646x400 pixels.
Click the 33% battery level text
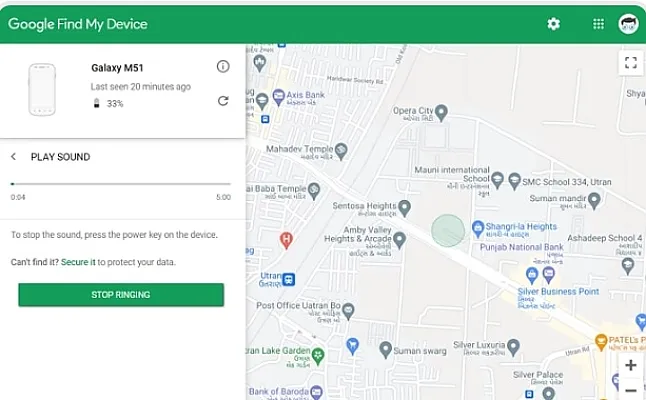pyautogui.click(x=115, y=103)
